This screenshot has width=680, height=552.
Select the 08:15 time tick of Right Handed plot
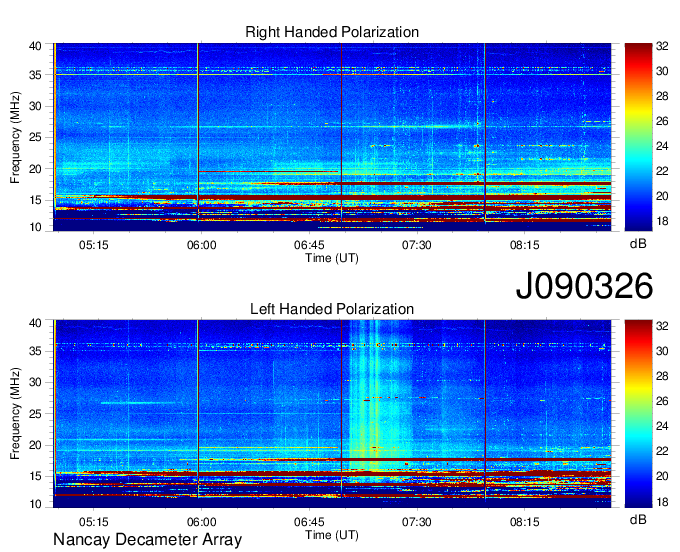click(x=525, y=245)
